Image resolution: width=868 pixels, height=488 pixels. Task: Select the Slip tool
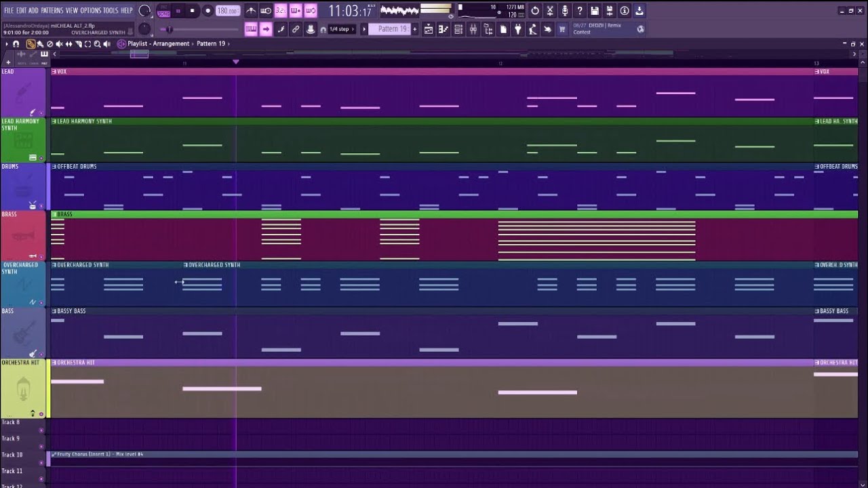[68, 44]
